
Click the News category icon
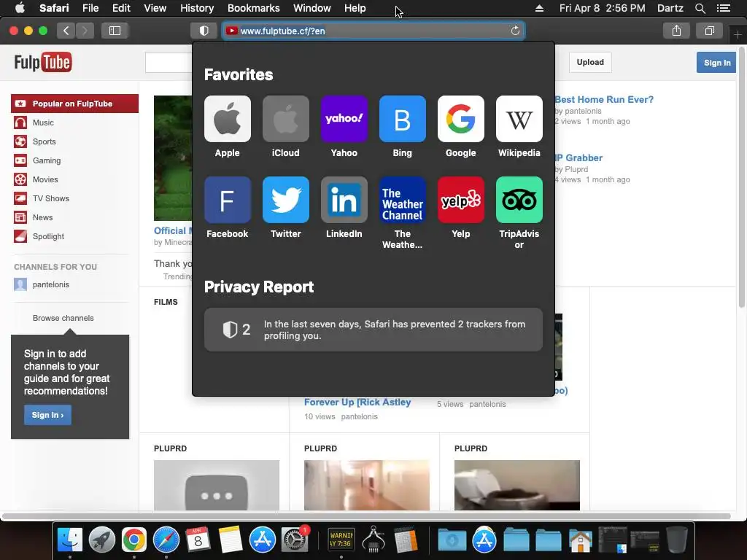tap(20, 217)
